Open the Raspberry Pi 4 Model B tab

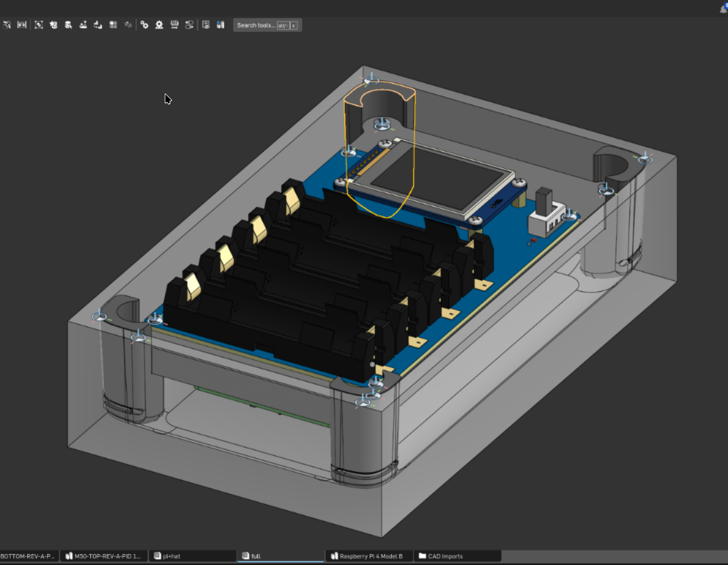371,556
